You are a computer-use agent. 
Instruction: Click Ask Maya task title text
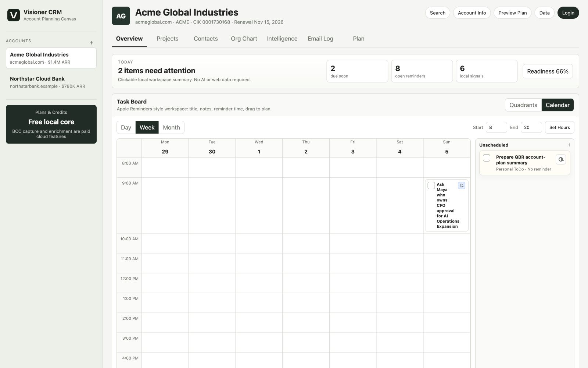click(448, 205)
